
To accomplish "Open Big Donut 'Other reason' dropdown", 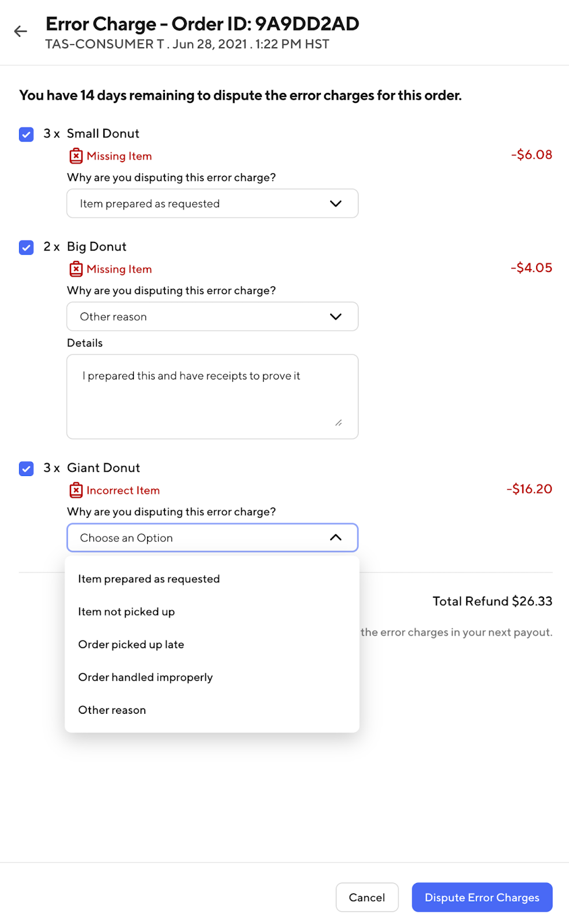I will click(212, 316).
